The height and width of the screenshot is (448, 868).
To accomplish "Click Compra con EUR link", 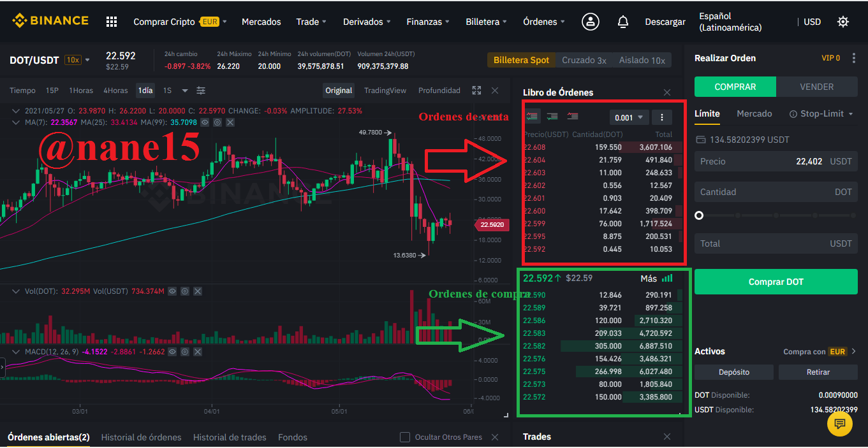I will point(820,351).
